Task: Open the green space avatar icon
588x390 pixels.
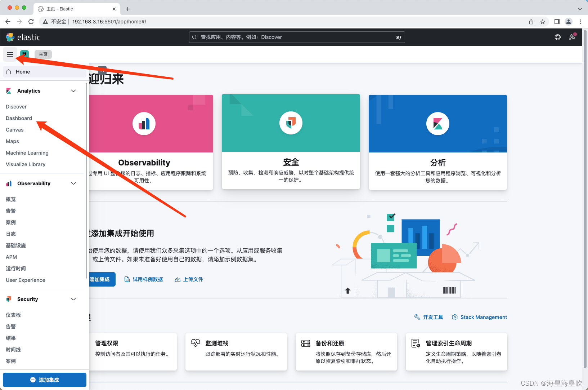Action: pos(24,54)
